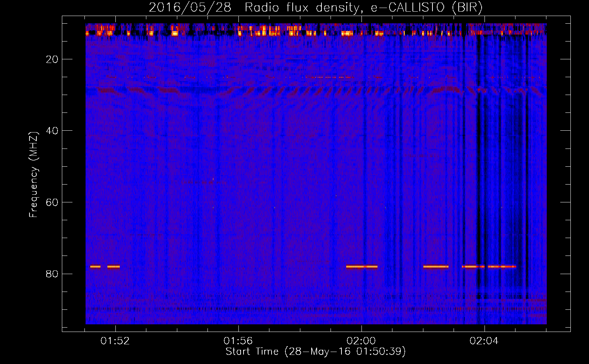Click the plot title '2016/05/28 Radio flux density, e-CALLISTO (BIR)'
Viewport: 589px width, 364px height.
(316, 8)
